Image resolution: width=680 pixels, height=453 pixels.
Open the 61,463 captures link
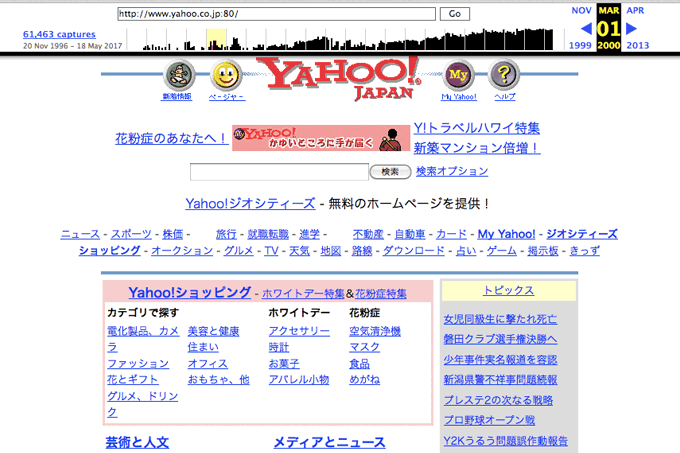coord(59,34)
